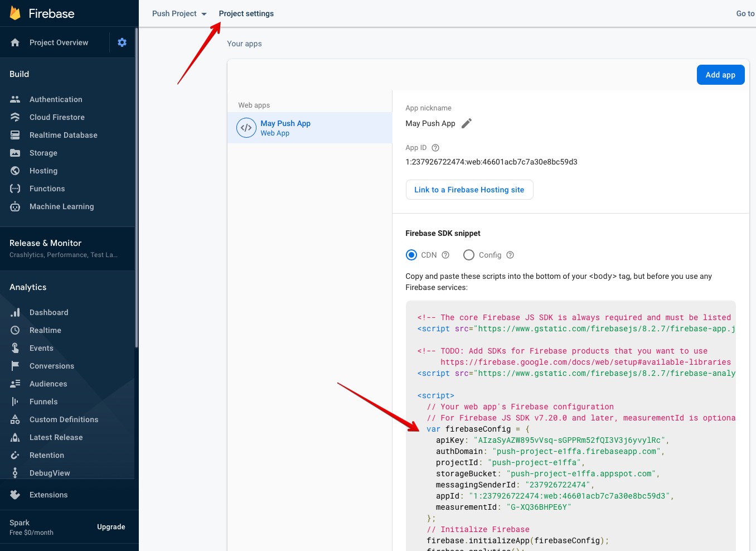Click the CDN help question icon
756x551 pixels.
[x=445, y=255]
